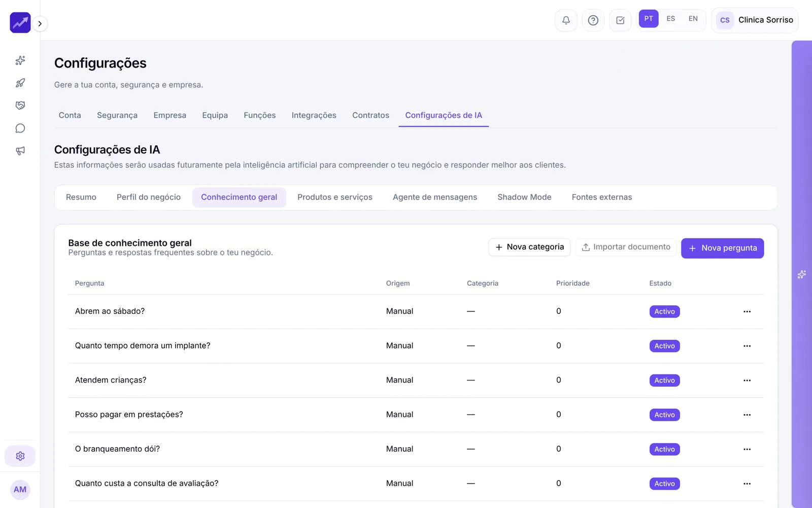Click the AM user avatar
Viewport: 812px width, 508px height.
(x=20, y=490)
